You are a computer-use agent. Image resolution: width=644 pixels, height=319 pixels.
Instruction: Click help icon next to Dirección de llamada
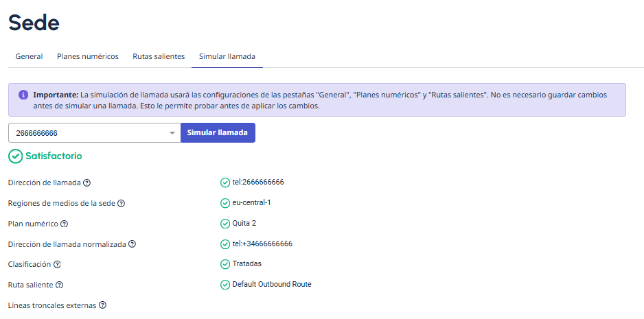(87, 183)
